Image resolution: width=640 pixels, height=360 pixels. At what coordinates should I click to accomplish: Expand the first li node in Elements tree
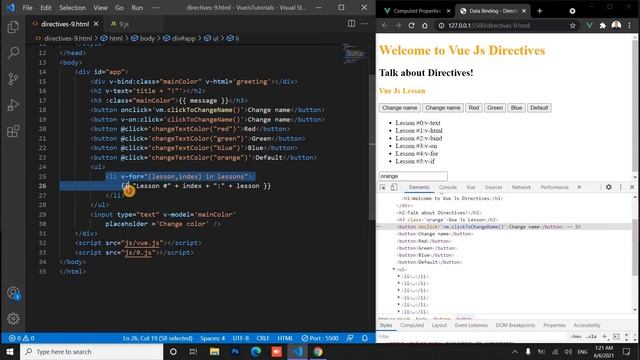[398, 276]
